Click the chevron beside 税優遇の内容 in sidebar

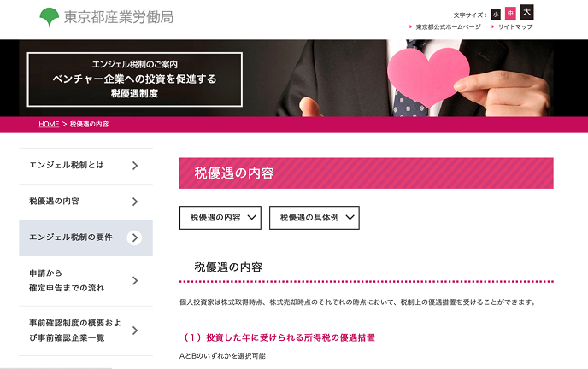[135, 202]
